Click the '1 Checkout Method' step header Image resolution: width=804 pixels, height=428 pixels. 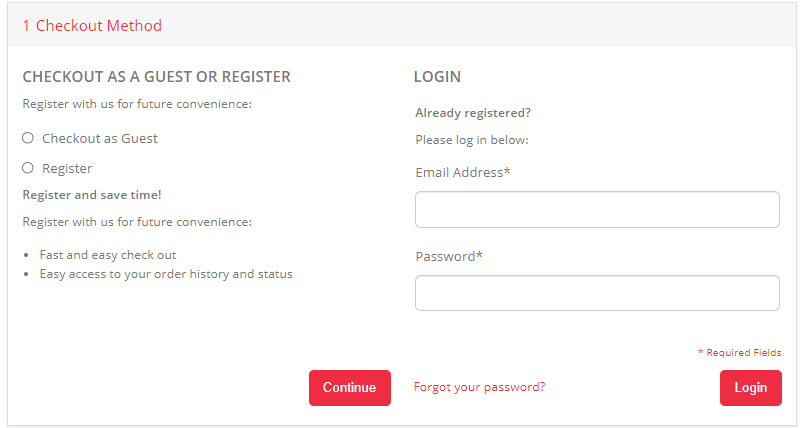[x=92, y=26]
